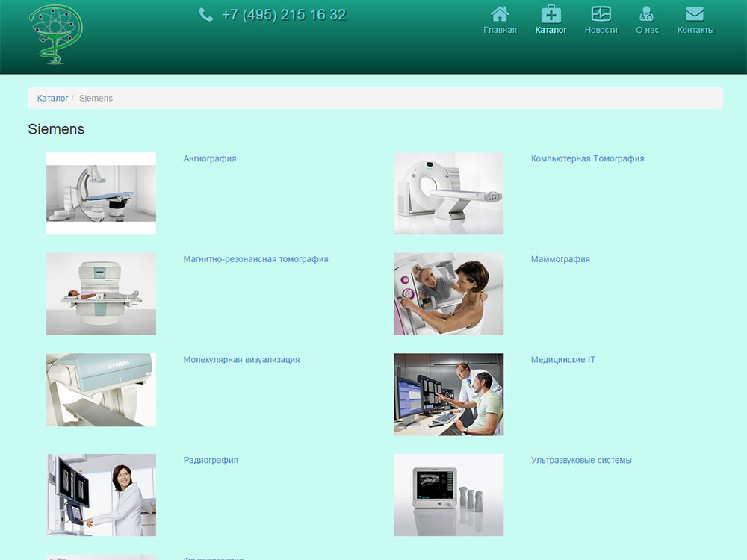Click the Молекулярная визуализация link
The width and height of the screenshot is (747, 560).
[241, 360]
